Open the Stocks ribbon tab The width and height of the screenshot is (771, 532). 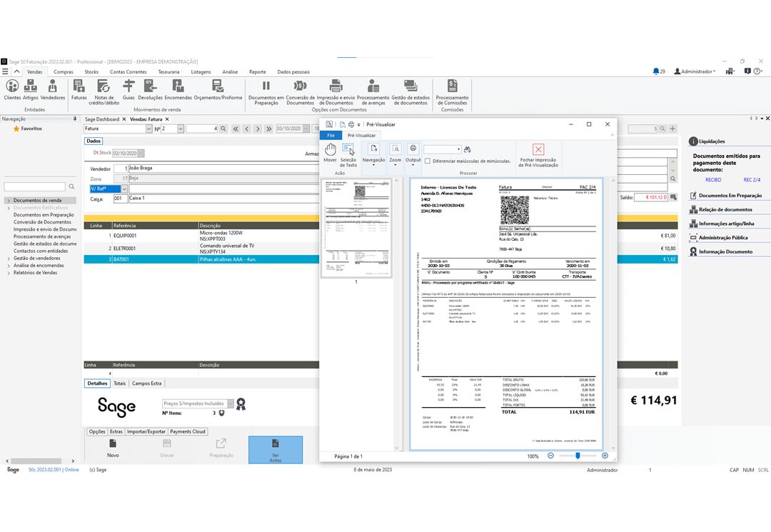pos(91,72)
